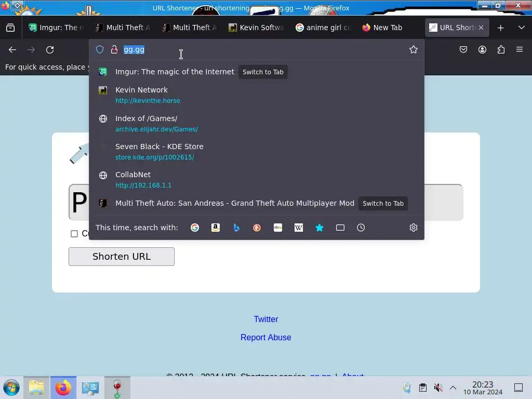Search this time with Amazon
The width and height of the screenshot is (532, 399).
click(x=216, y=228)
